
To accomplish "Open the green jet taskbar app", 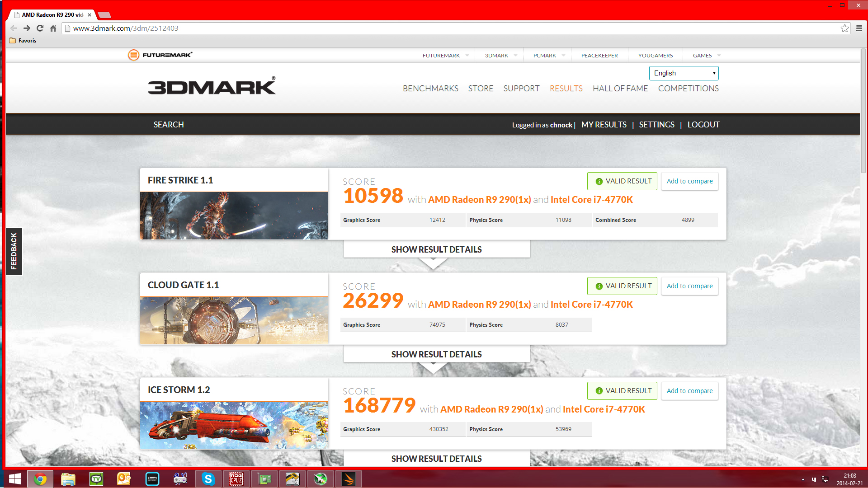I will [321, 479].
